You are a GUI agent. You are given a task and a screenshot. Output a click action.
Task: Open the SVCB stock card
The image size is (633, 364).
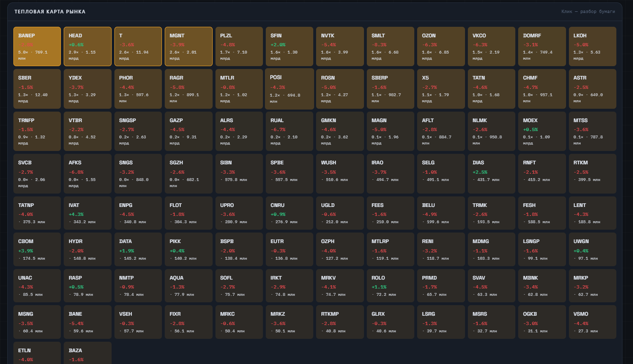(x=37, y=174)
